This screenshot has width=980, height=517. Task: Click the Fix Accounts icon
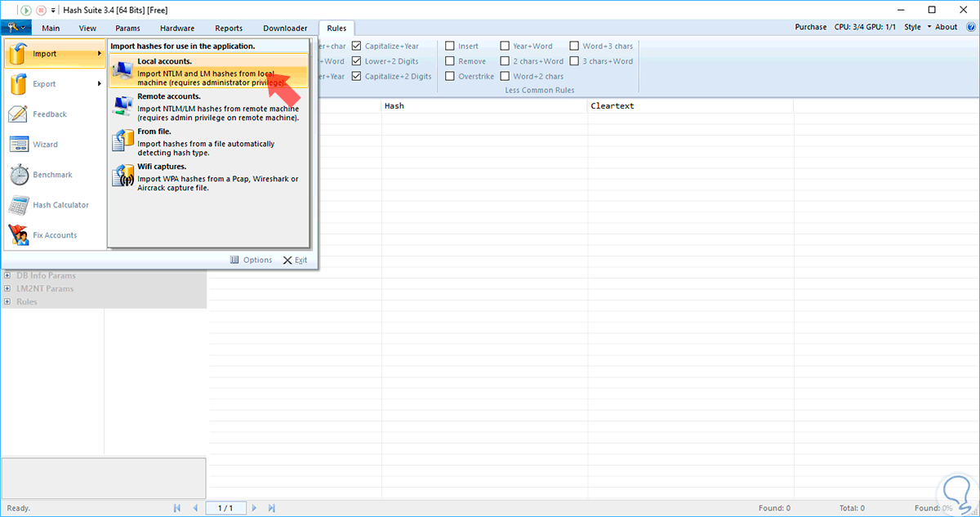(19, 235)
